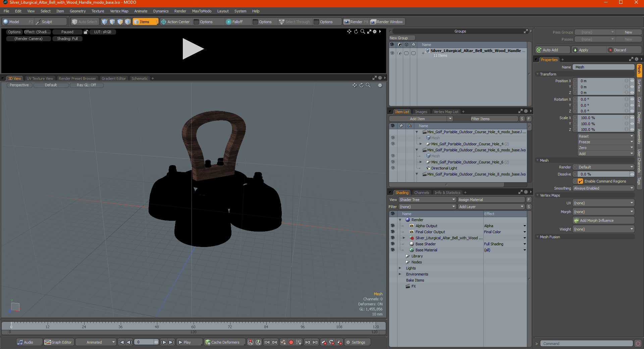The image size is (644, 349).
Task: Open Animated key mode dropdown
Action: click(96, 342)
